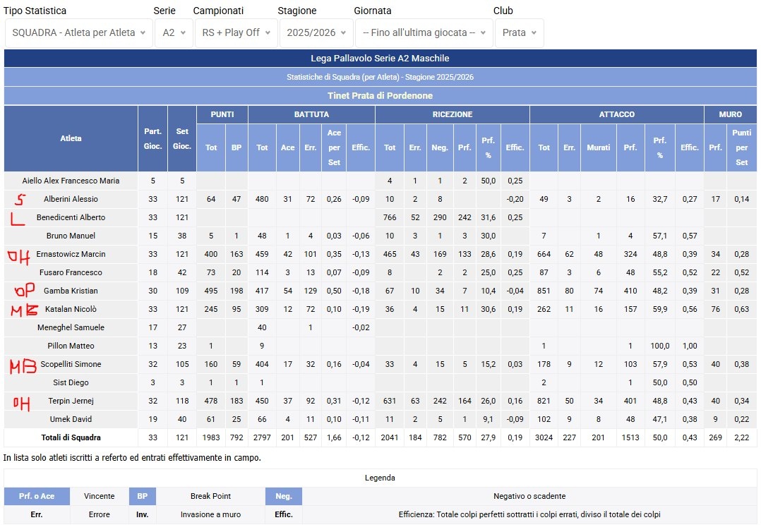
Task: Click player name Ernastowicz Marcin
Action: pyautogui.click(x=71, y=254)
